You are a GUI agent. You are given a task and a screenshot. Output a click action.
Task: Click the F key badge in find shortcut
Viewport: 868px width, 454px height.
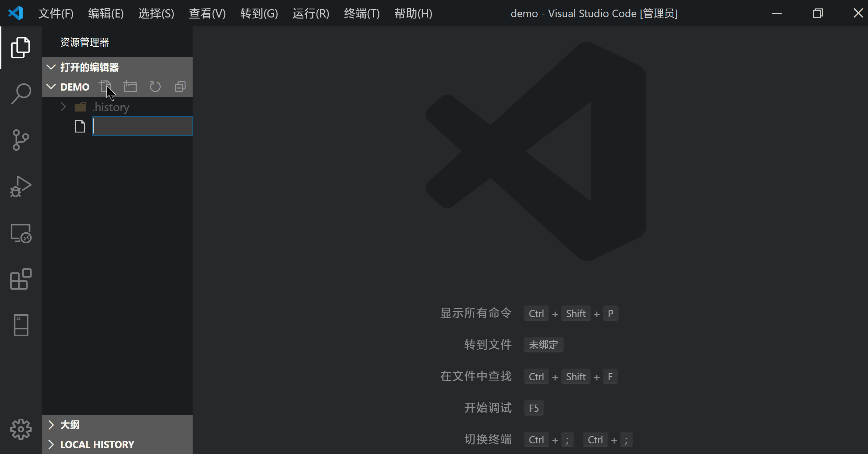[610, 376]
